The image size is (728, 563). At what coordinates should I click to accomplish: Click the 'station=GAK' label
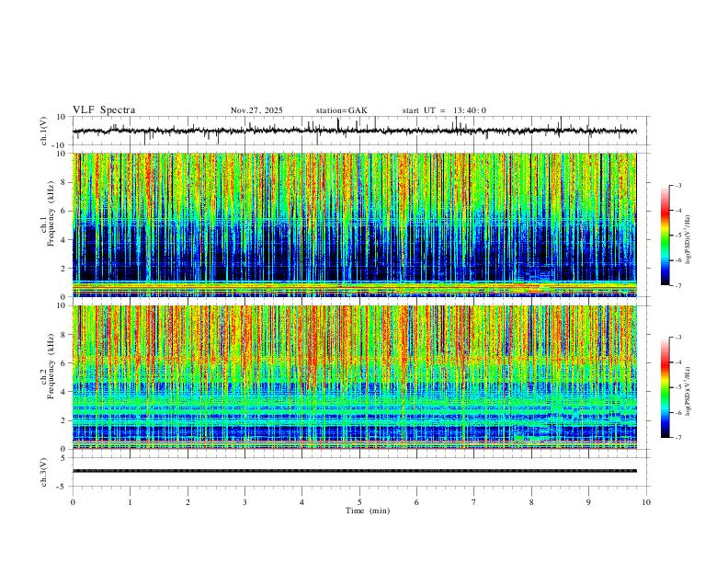click(341, 110)
